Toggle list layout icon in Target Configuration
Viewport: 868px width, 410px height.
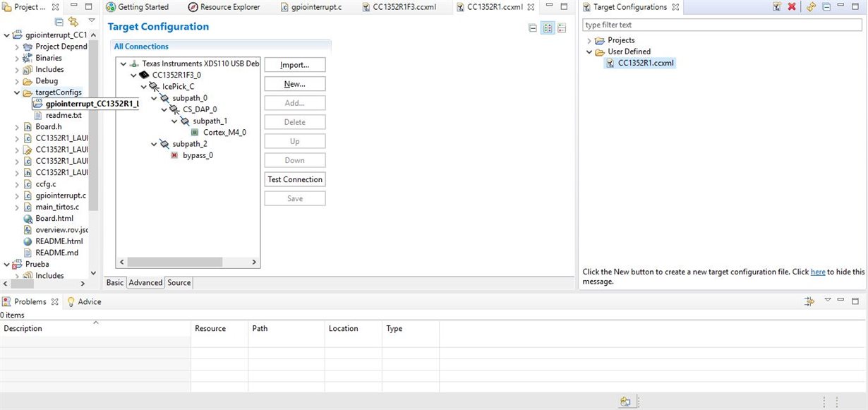562,28
